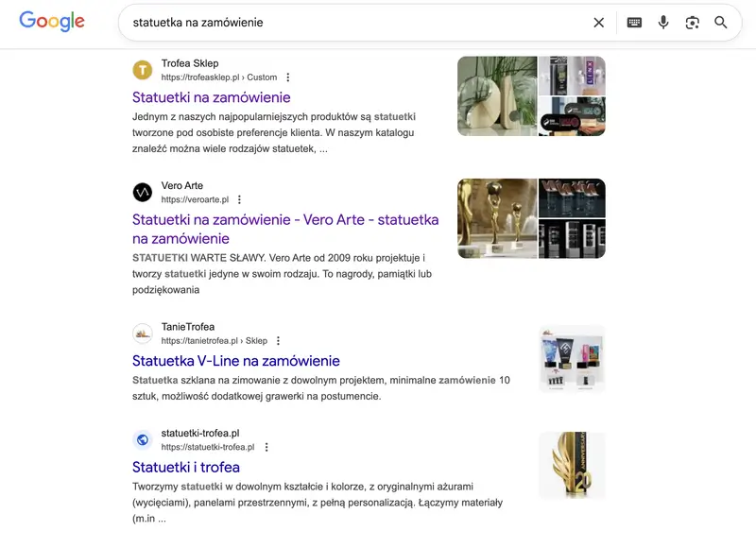The image size is (756, 548).
Task: Open the three-dot menu beside Trofea Sklep result
Action: [286, 77]
